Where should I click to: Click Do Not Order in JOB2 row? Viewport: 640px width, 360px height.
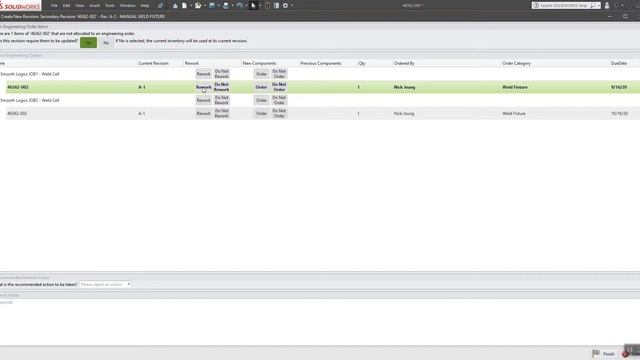click(279, 100)
